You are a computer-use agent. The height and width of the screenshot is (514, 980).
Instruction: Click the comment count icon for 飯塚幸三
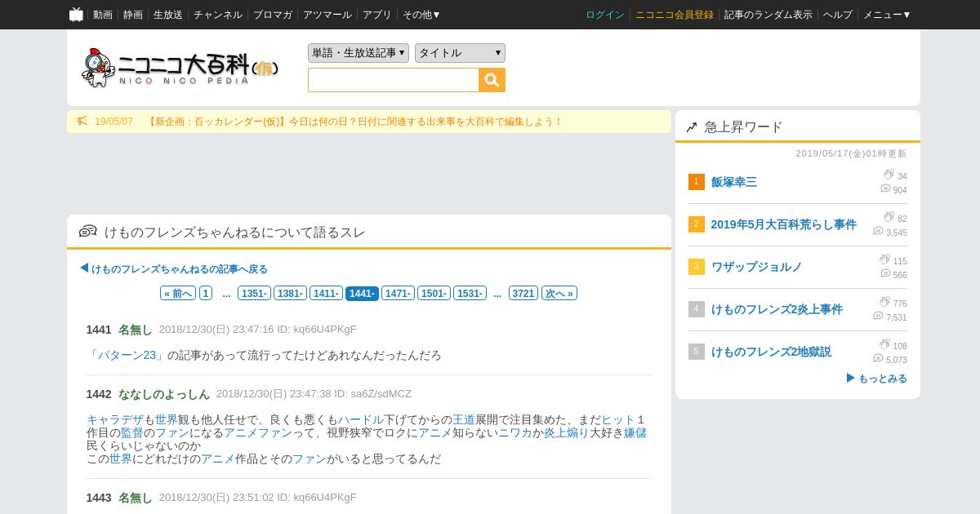tap(885, 188)
